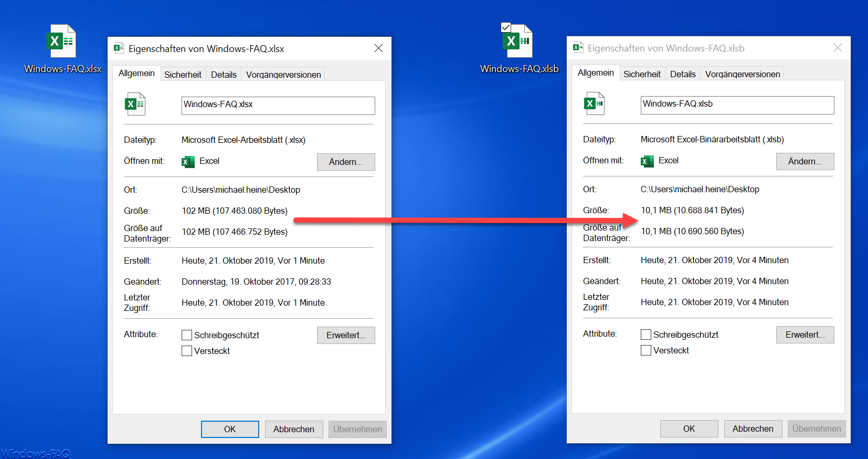The image size is (868, 459).
Task: Click Abbrechen in xlsb properties dialog
Action: (753, 429)
